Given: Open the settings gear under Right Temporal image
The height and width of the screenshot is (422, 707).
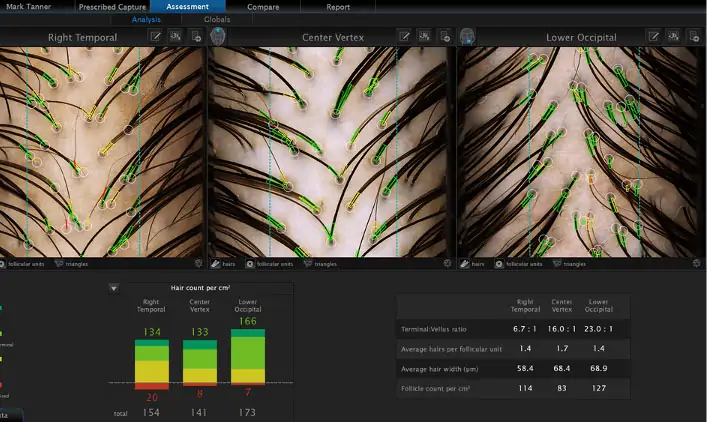Looking at the screenshot, I should (198, 264).
